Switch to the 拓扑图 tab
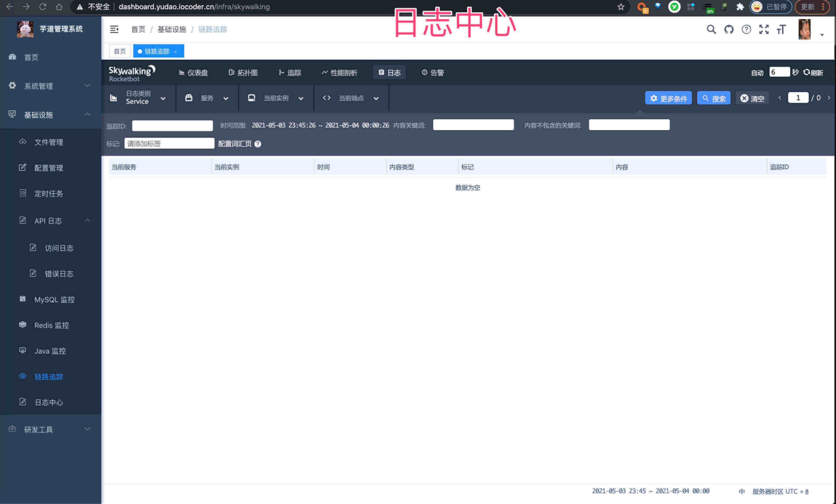Viewport: 836px width, 504px height. pos(243,72)
